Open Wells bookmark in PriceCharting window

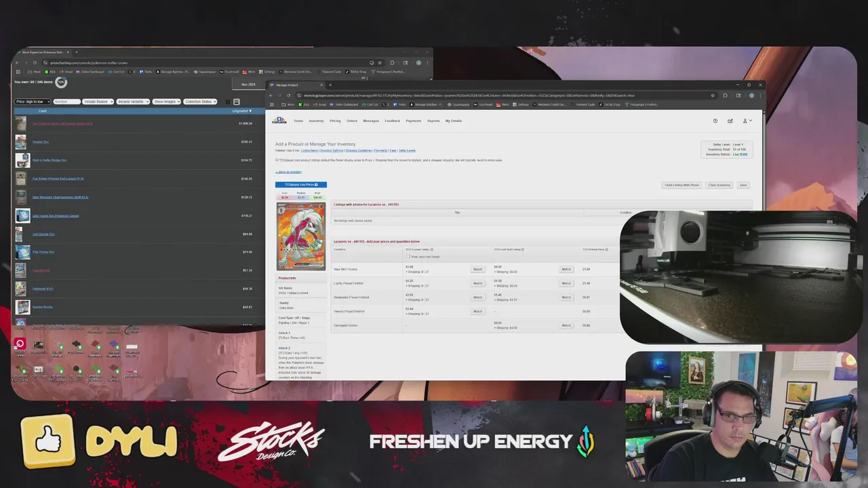249,71
